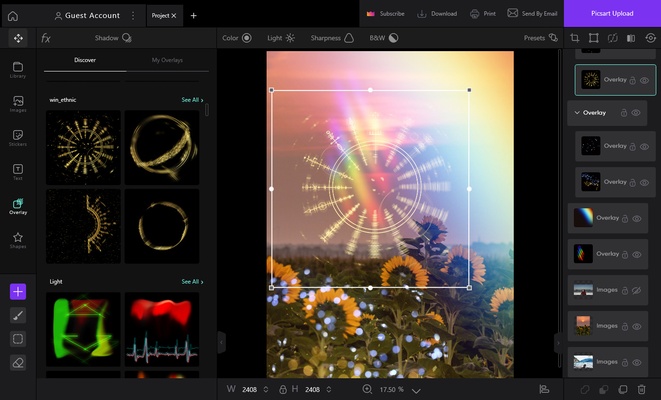Open Light adjustments

click(x=281, y=38)
